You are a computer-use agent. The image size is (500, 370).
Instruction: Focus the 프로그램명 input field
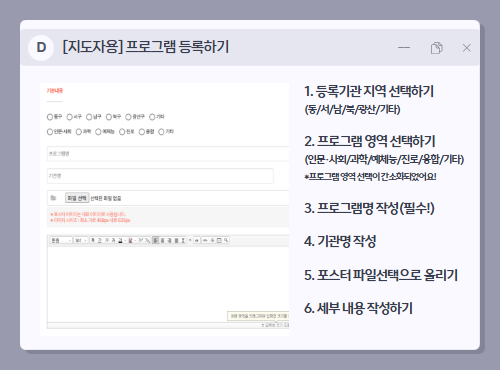[168, 154]
